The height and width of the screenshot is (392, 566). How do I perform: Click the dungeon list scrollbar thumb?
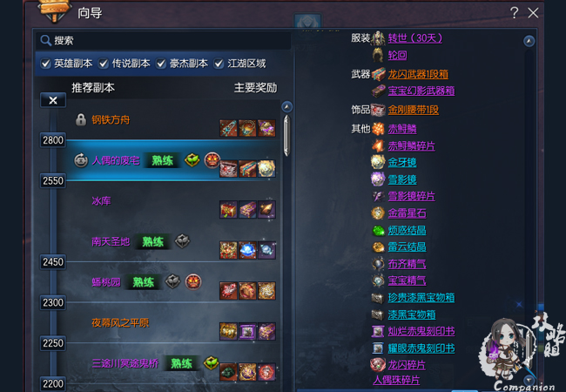click(286, 135)
